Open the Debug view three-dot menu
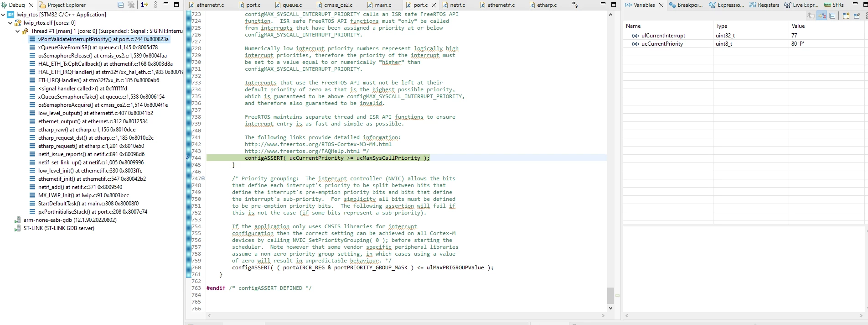The image size is (868, 325). [155, 5]
